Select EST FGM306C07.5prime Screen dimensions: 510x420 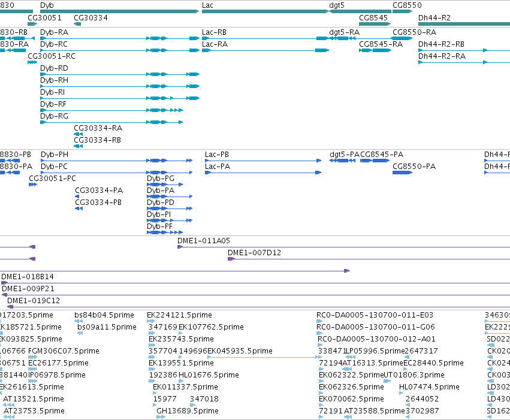pyautogui.click(x=64, y=352)
